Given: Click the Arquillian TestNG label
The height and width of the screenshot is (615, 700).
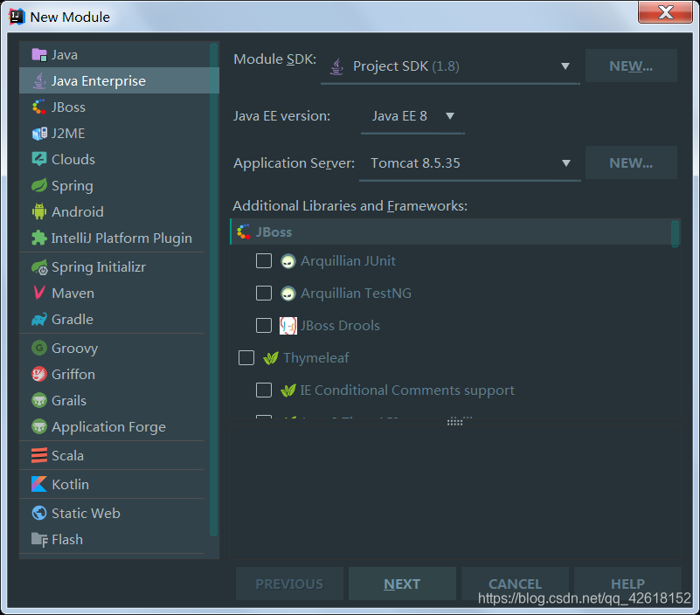Looking at the screenshot, I should coord(357,294).
